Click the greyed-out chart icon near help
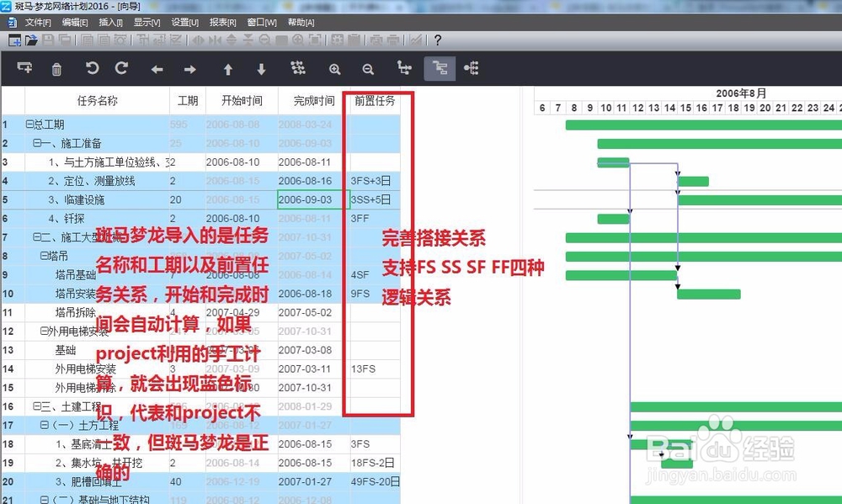 415,40
